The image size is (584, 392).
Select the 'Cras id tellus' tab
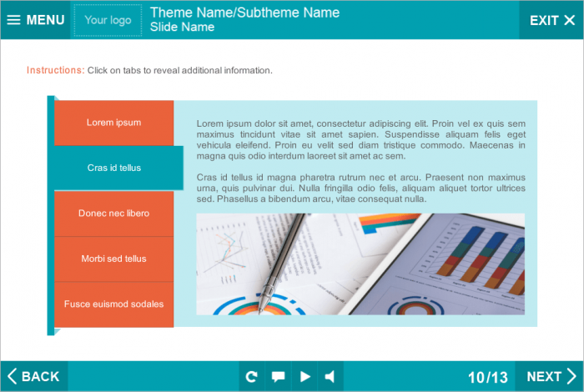[x=118, y=168]
